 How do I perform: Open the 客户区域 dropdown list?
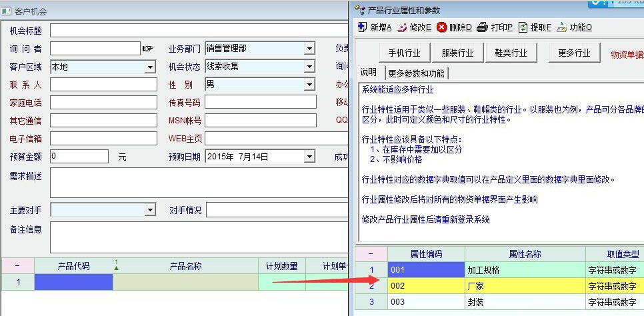(150, 67)
